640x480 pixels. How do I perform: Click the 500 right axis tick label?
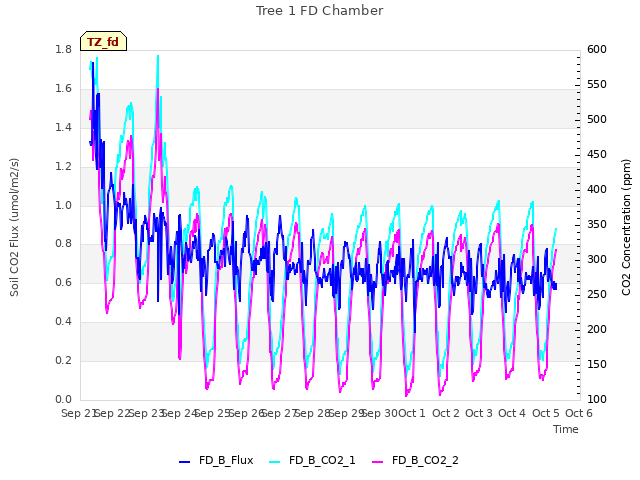click(597, 120)
